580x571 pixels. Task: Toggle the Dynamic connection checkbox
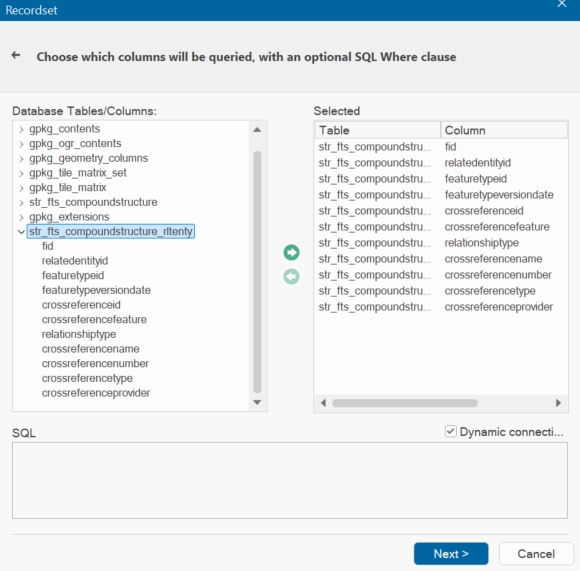click(x=451, y=432)
